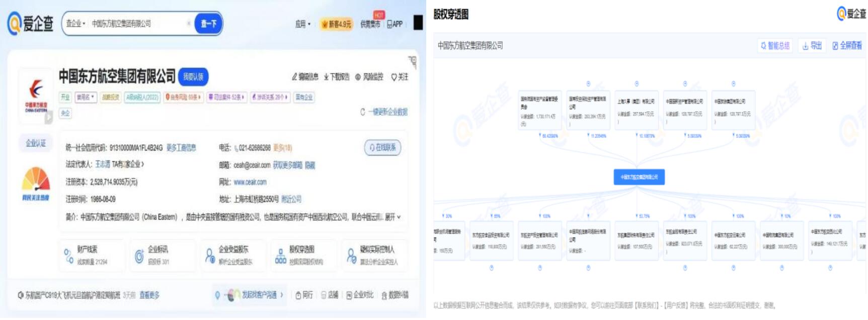This screenshot has width=868, height=320.
Task: Open 全屏查看 fullscreen view
Action: (x=847, y=46)
